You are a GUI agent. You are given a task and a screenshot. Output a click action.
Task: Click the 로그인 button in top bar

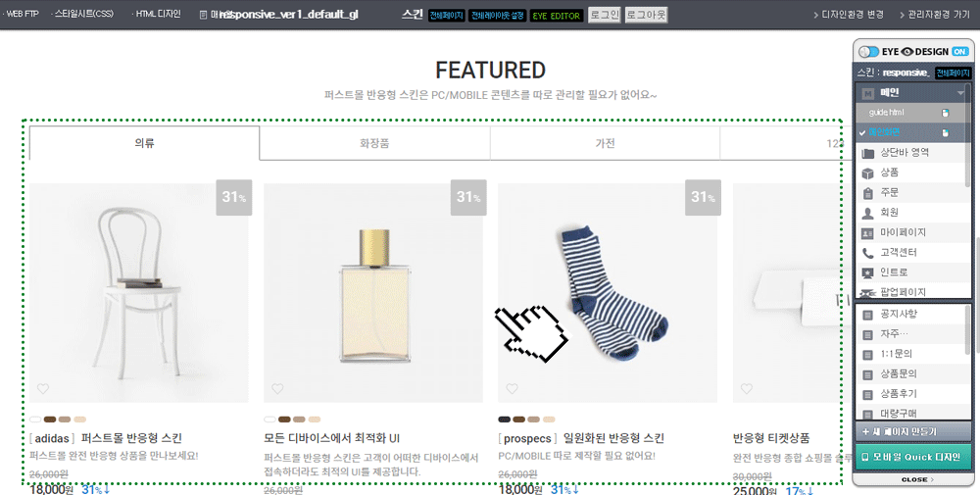click(605, 15)
